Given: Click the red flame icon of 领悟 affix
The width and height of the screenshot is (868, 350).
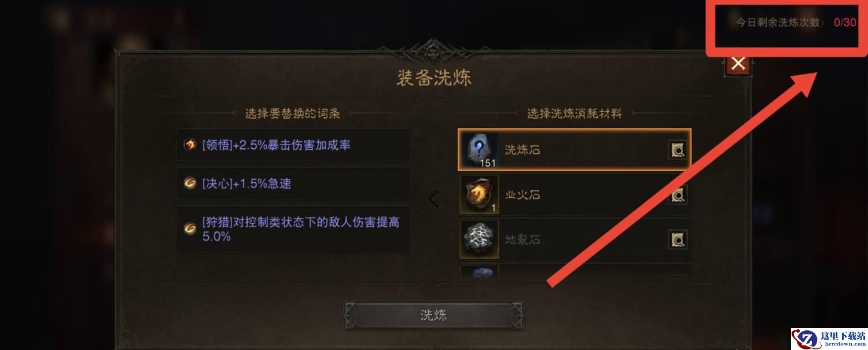Looking at the screenshot, I should pyautogui.click(x=190, y=145).
